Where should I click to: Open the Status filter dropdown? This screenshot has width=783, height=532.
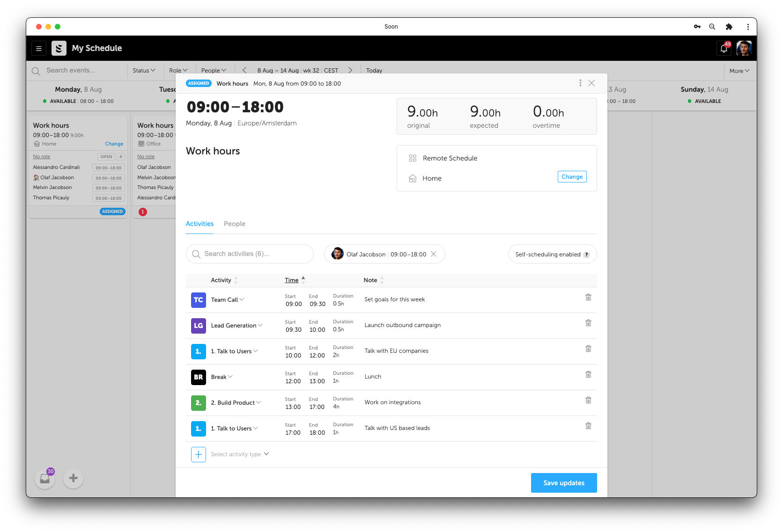coord(144,70)
